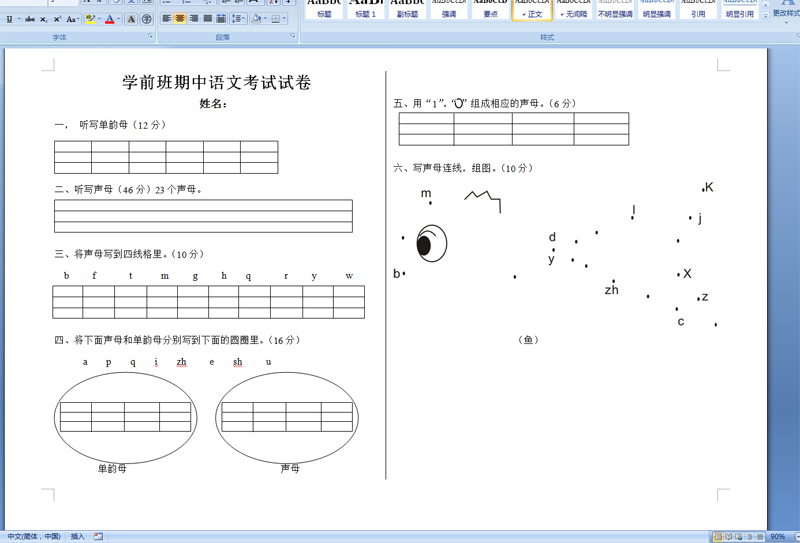Viewport: 800px width, 543px height.
Task: Apply the 无间隔 style
Action: click(x=574, y=9)
